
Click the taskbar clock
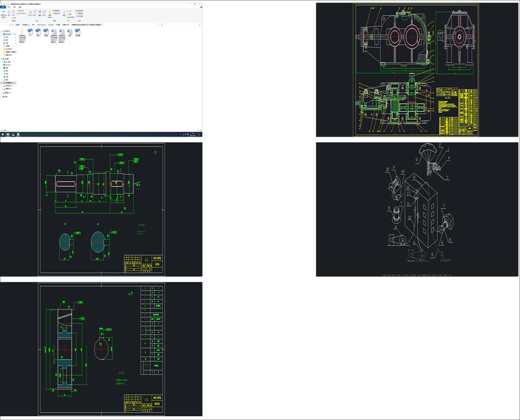pyautogui.click(x=193, y=134)
